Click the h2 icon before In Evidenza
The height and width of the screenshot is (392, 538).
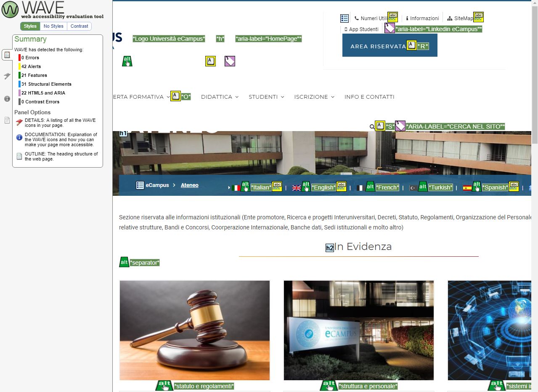point(330,248)
